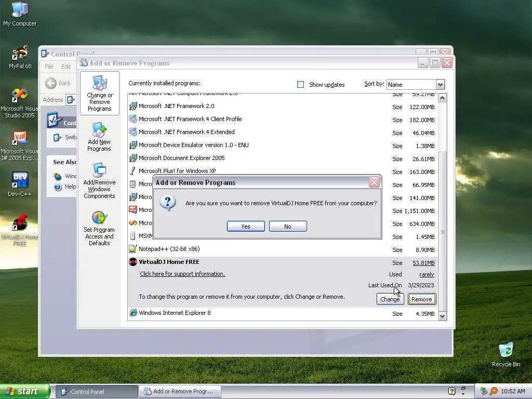Click the program list scroll down arrow
532x399 pixels.
coord(443,316)
